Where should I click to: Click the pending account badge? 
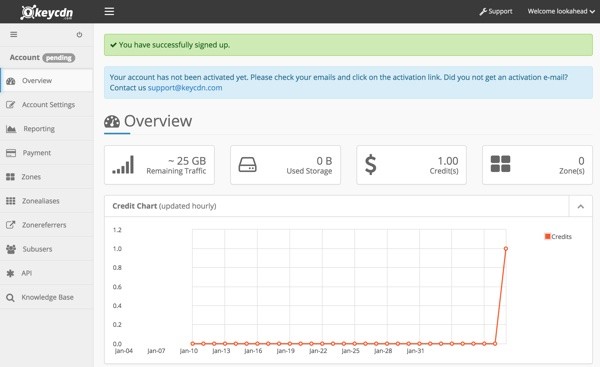click(x=59, y=58)
